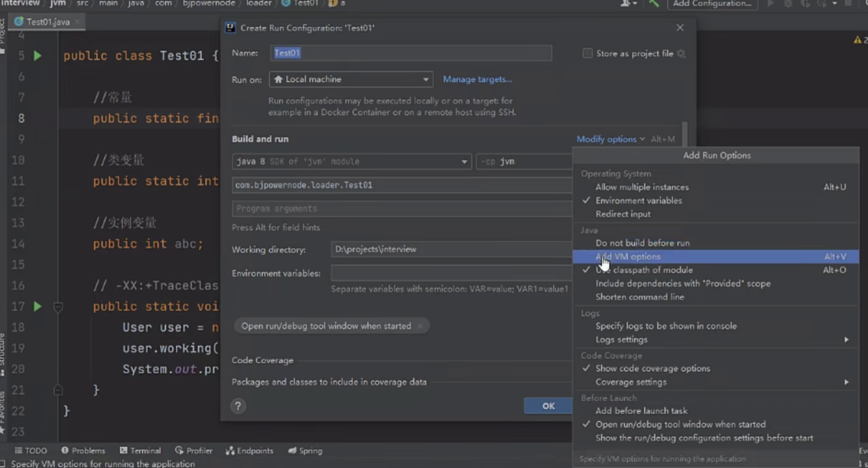This screenshot has height=468, width=868.
Task: Click the help question mark button in dialog
Action: point(238,406)
